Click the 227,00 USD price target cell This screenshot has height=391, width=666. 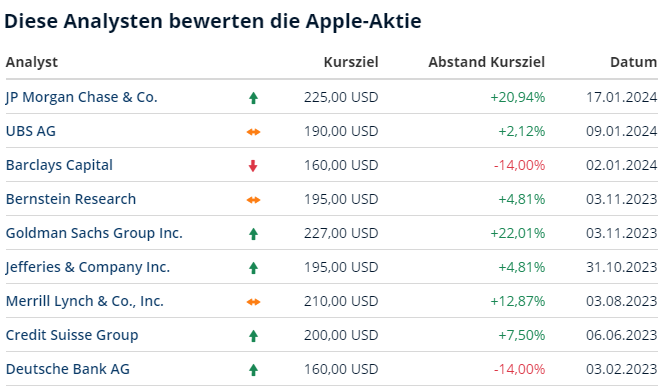(341, 233)
